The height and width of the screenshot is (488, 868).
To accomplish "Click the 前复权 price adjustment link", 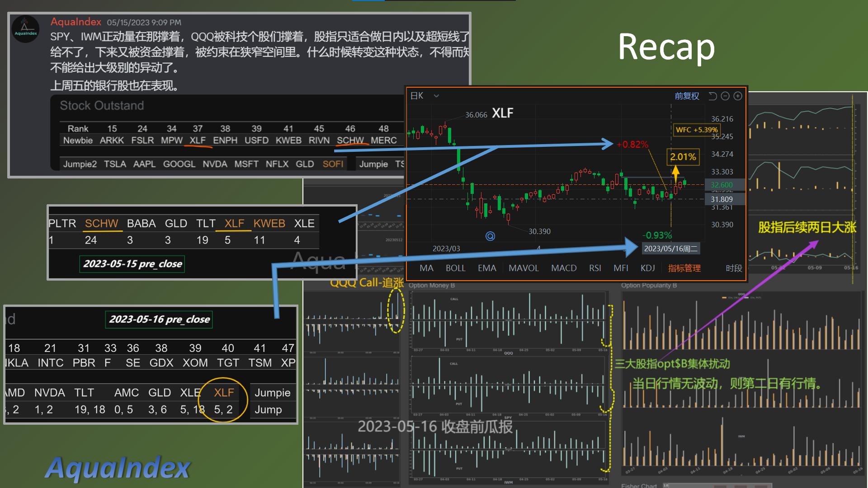I will (x=687, y=96).
